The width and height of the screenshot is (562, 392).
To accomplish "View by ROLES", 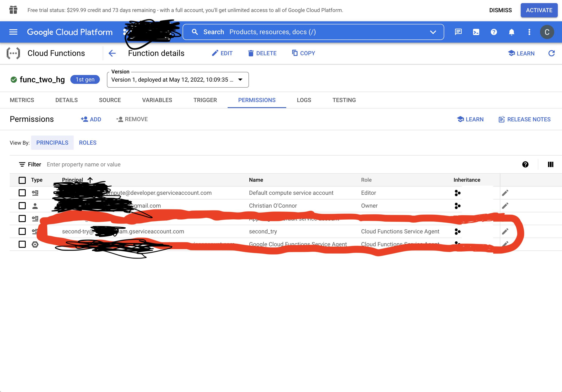I will click(88, 143).
